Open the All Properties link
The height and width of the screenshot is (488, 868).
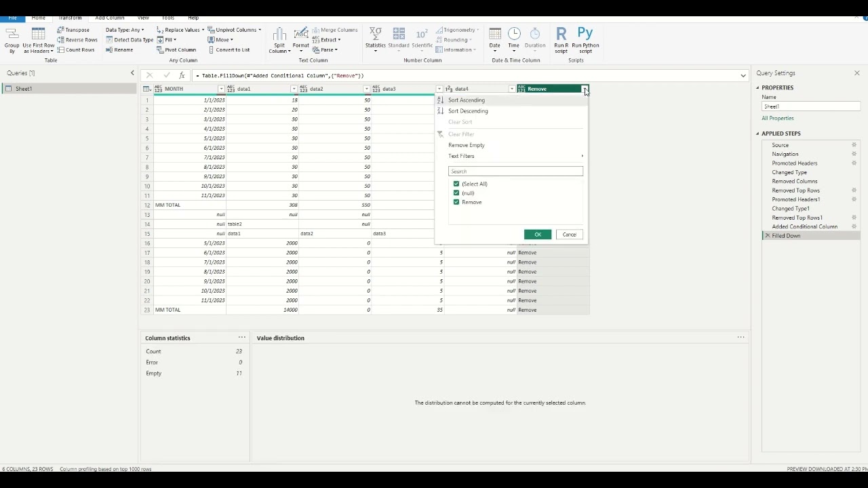pos(778,119)
